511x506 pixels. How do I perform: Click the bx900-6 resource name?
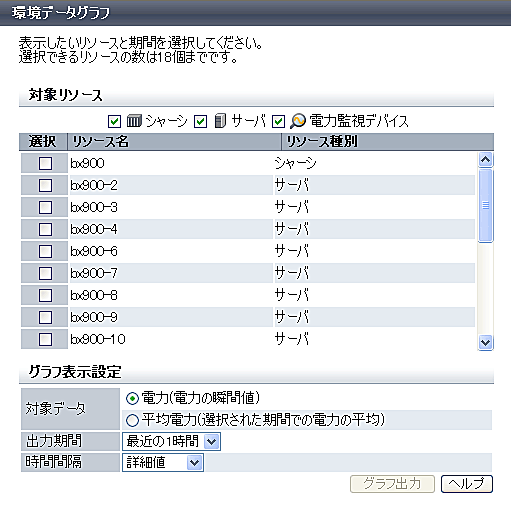pyautogui.click(x=94, y=251)
